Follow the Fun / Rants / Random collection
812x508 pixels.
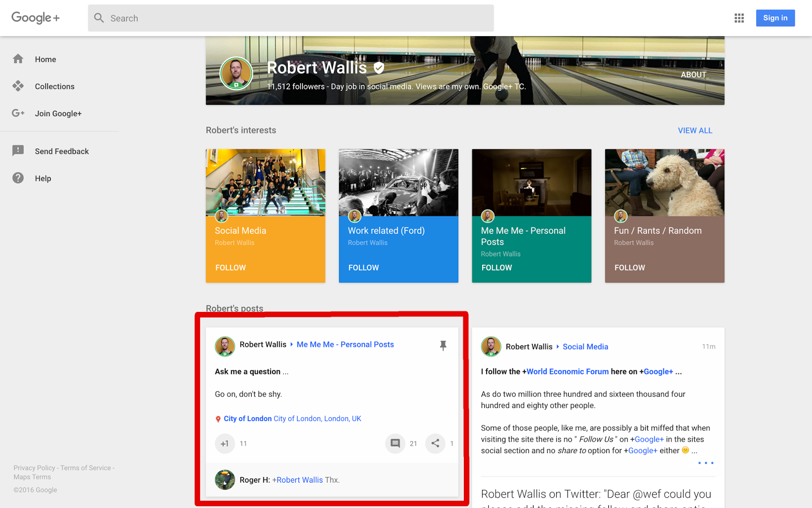click(630, 268)
